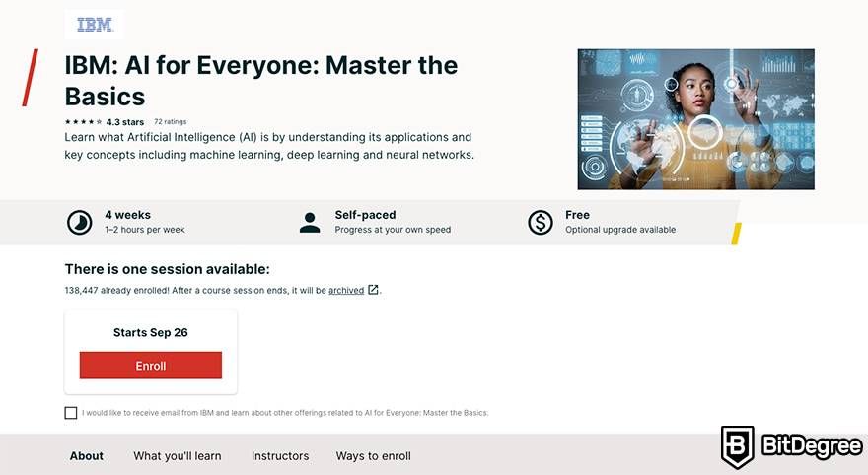Click the 'Self-paced' label
The height and width of the screenshot is (475, 868).
(365, 215)
